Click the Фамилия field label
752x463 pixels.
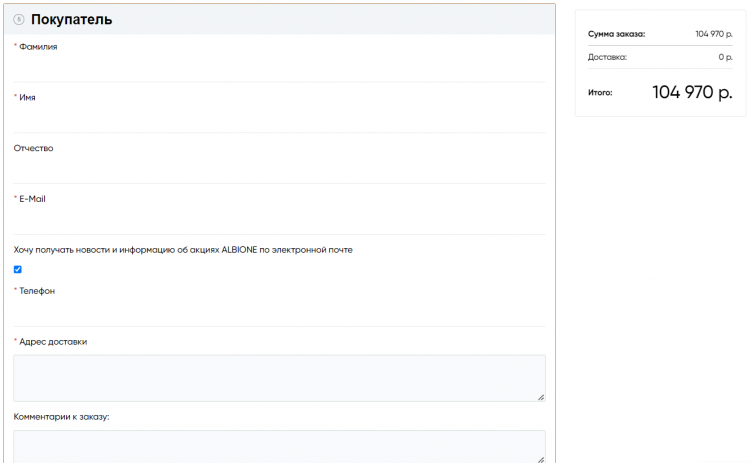38,46
